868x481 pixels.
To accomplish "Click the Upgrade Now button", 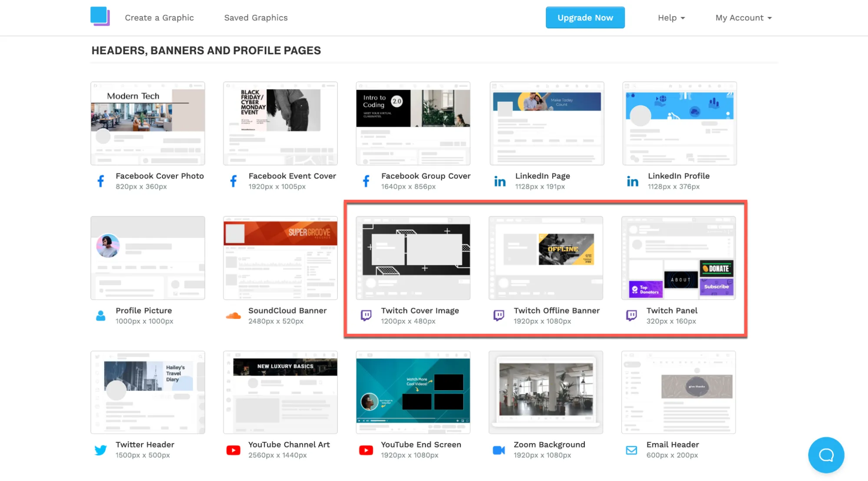I will click(x=585, y=18).
